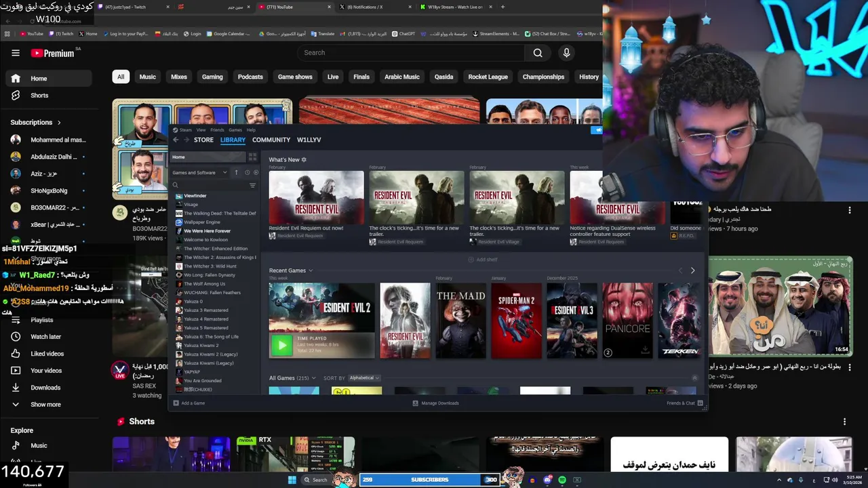Open Recent Games shelf dropdown
Screen dimensions: 868x488
coord(311,270)
